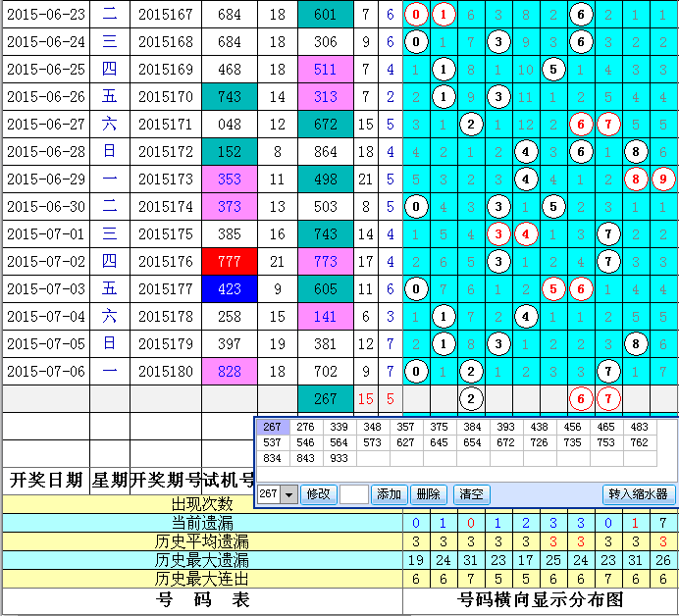Click the red circled 5 in the 2015-07-03 row
Viewport: 679px width, 616px height.
click(x=553, y=289)
